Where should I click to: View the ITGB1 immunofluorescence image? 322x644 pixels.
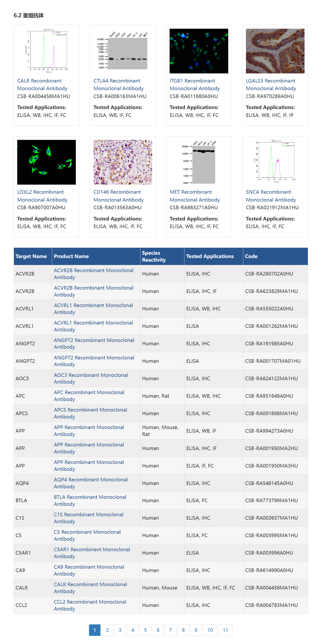[x=199, y=51]
